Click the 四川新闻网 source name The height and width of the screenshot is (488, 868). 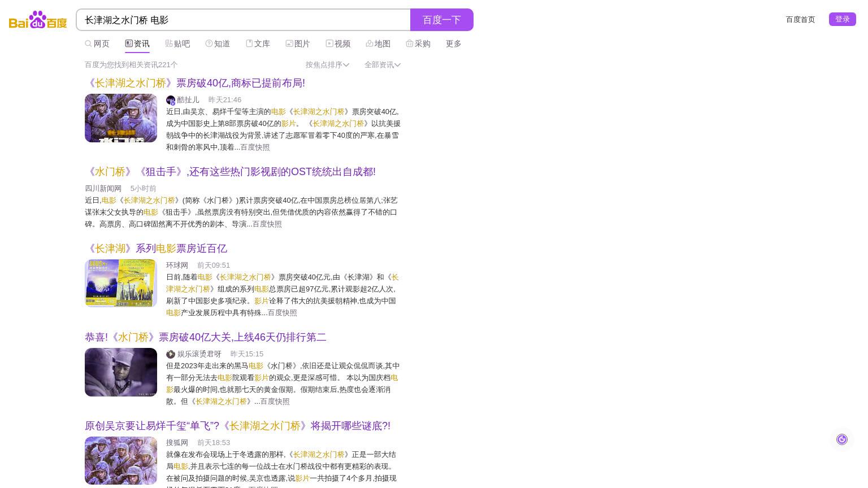tap(103, 188)
